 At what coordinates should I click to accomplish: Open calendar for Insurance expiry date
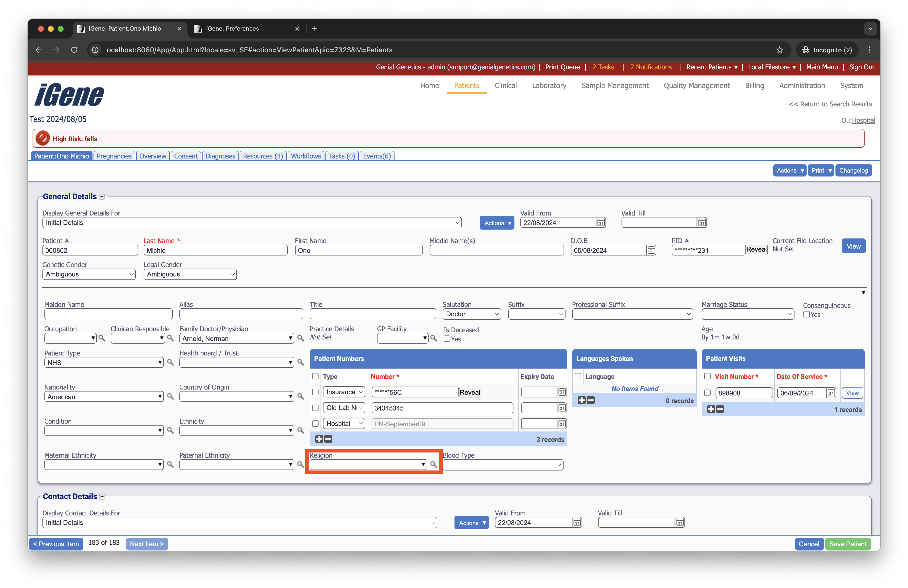coord(562,392)
